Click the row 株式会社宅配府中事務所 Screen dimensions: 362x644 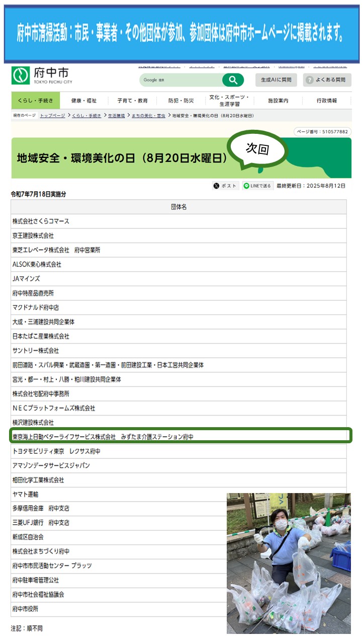pos(178,393)
